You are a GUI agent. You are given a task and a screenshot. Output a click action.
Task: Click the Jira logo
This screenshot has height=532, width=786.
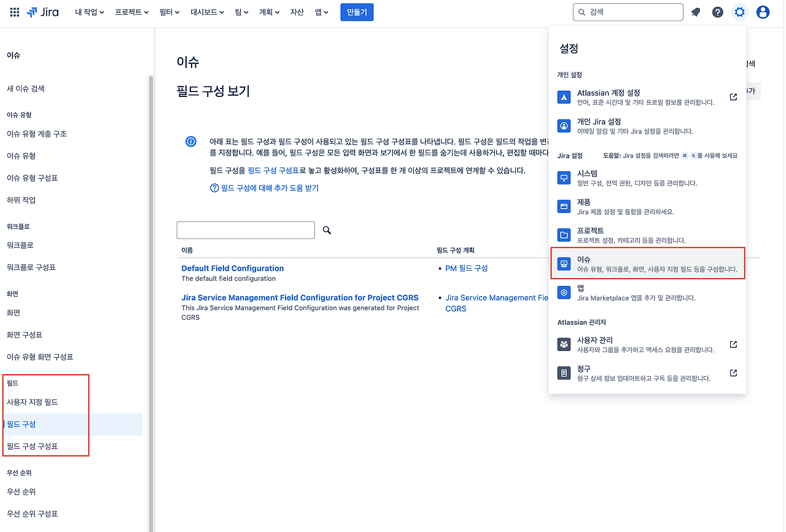(43, 12)
